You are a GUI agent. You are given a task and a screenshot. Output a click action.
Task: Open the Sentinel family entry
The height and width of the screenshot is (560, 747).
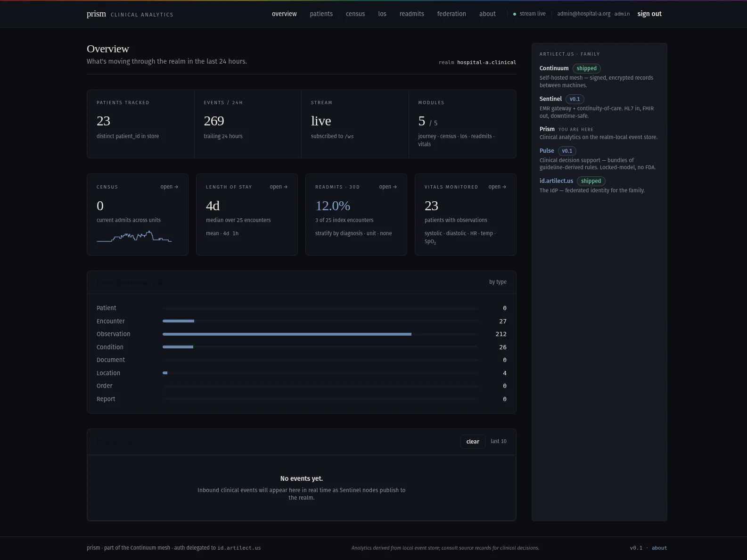pos(550,99)
